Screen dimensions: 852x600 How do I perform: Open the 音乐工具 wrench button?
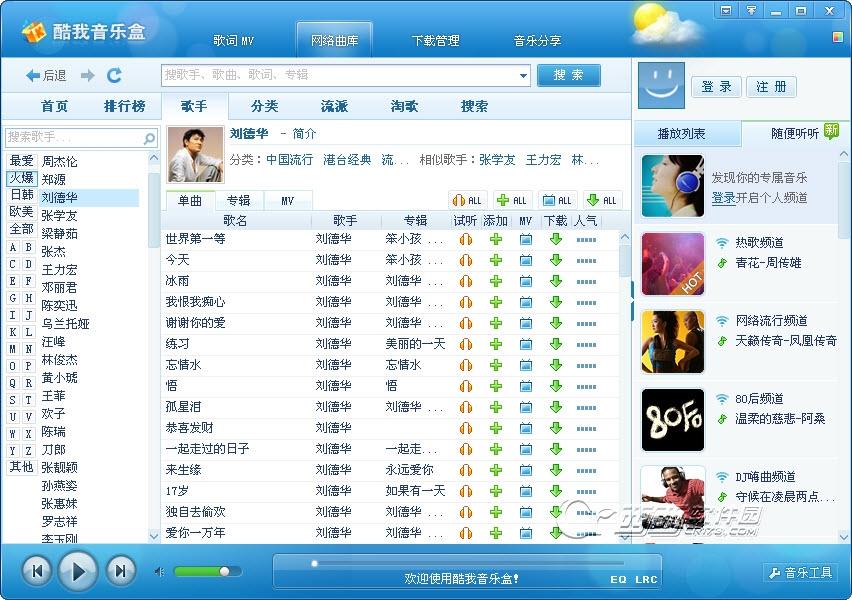click(x=800, y=573)
